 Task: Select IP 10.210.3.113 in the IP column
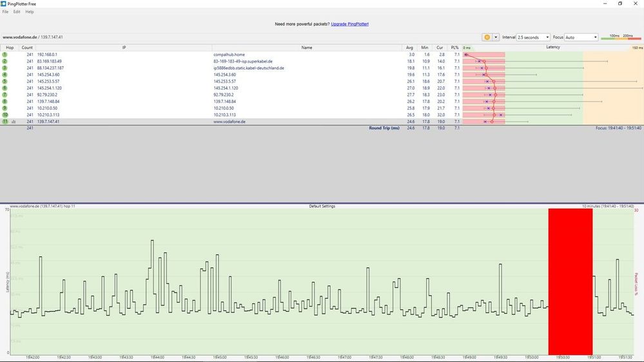48,115
